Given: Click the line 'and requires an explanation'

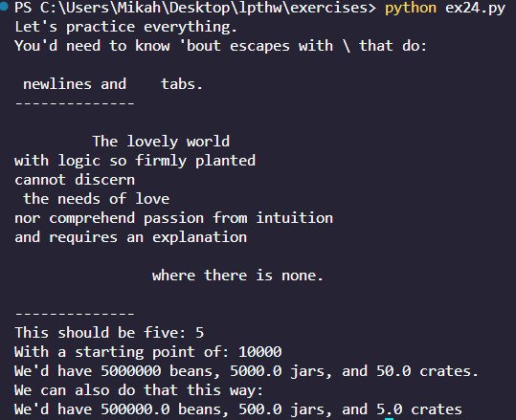Looking at the screenshot, I should 130,238.
